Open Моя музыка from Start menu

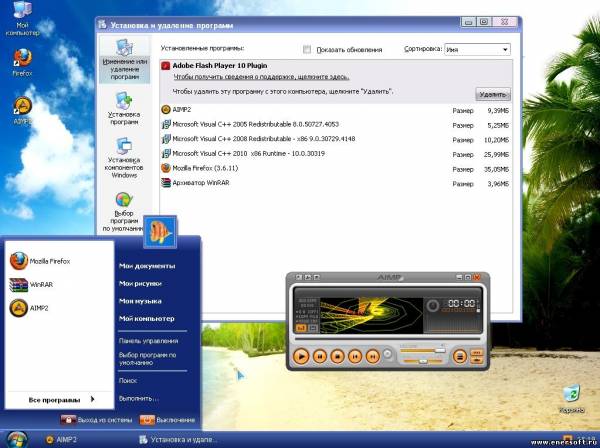140,301
